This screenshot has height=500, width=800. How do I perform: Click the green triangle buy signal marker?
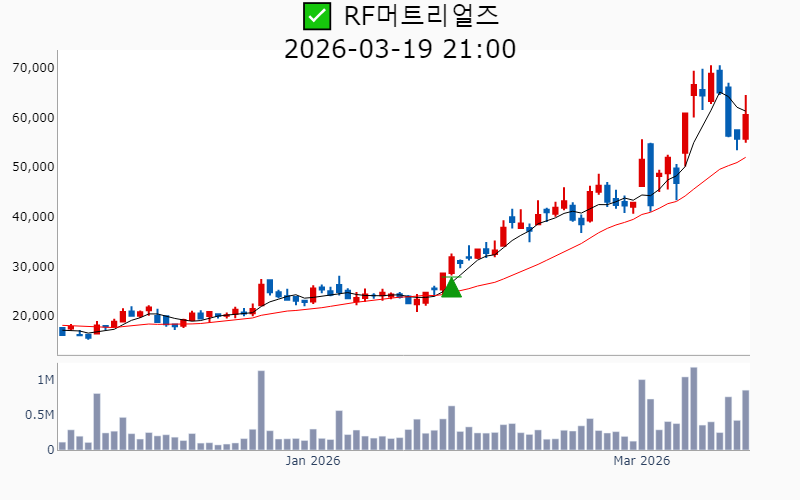pos(451,287)
